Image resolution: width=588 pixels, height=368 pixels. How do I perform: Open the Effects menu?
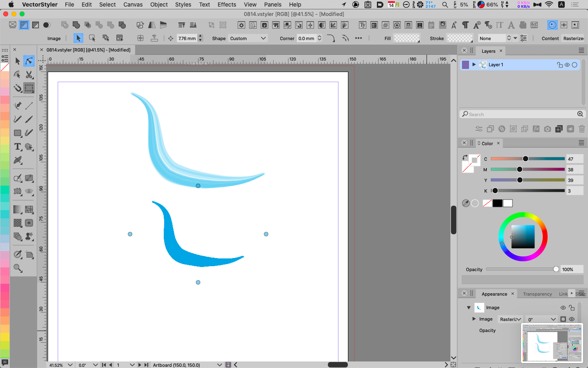tap(227, 4)
